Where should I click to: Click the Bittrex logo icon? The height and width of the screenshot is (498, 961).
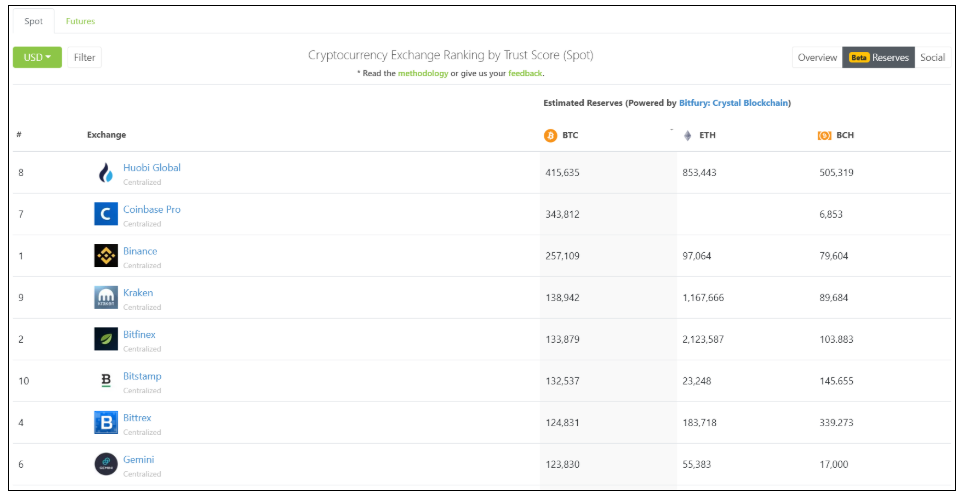[106, 422]
